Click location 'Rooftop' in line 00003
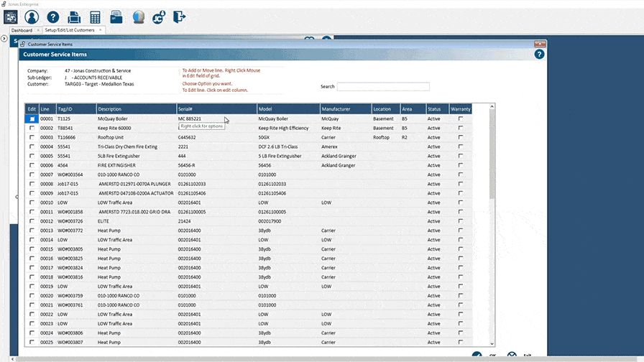The width and height of the screenshot is (644, 362). tap(381, 137)
